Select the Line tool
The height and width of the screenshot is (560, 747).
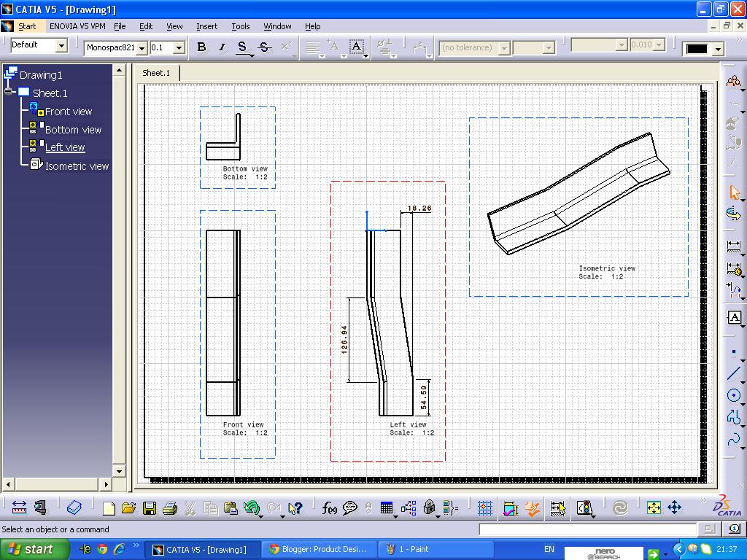coord(734,374)
